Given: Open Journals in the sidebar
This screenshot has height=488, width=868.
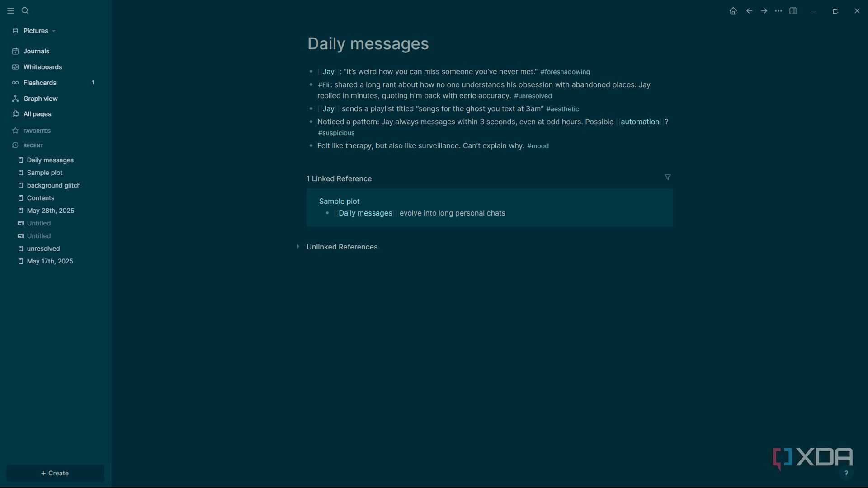Looking at the screenshot, I should click(x=36, y=51).
